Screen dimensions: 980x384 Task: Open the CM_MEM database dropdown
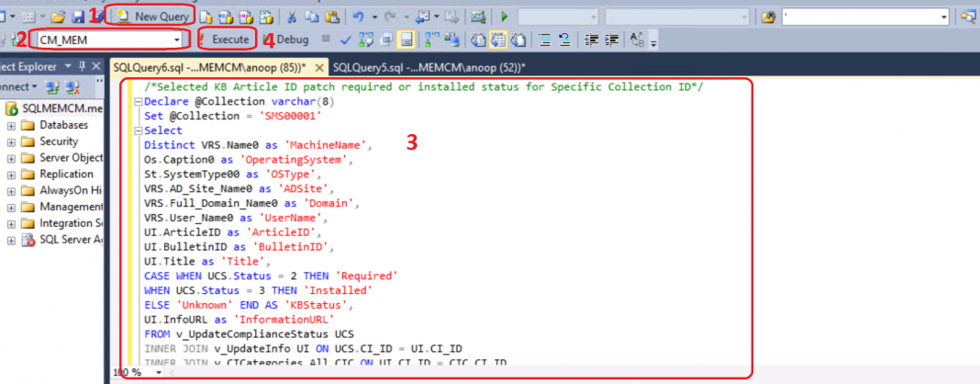pyautogui.click(x=177, y=40)
